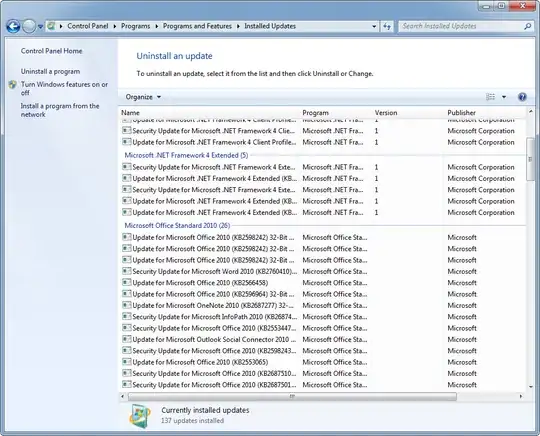This screenshot has height=436, width=540.
Task: Collapse Microsoft Office Standard 2010 group
Action: tap(177, 226)
